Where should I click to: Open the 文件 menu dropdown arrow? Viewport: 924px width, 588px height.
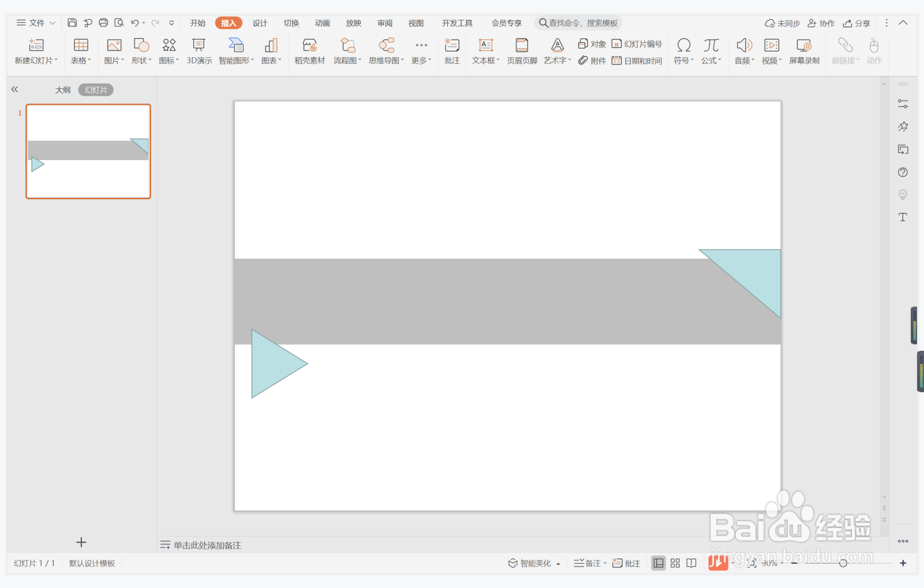pyautogui.click(x=52, y=23)
